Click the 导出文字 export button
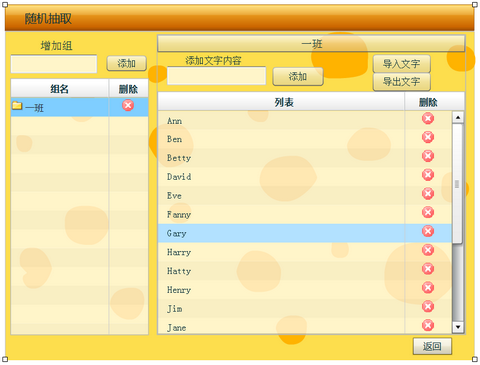The width and height of the screenshot is (480, 365). [x=402, y=82]
